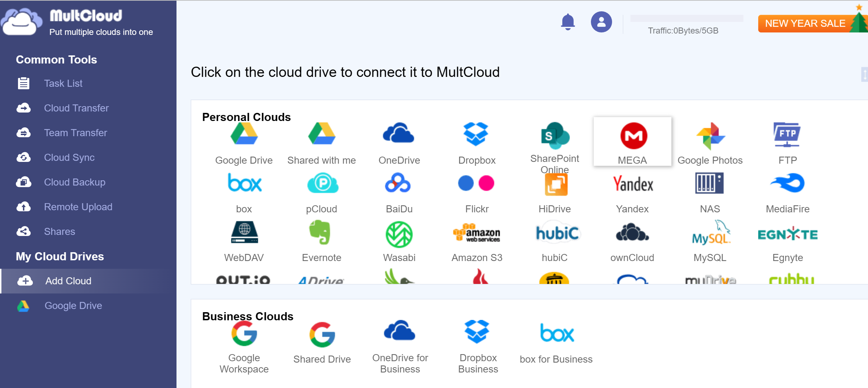Click the FTP connection icon

tap(787, 135)
